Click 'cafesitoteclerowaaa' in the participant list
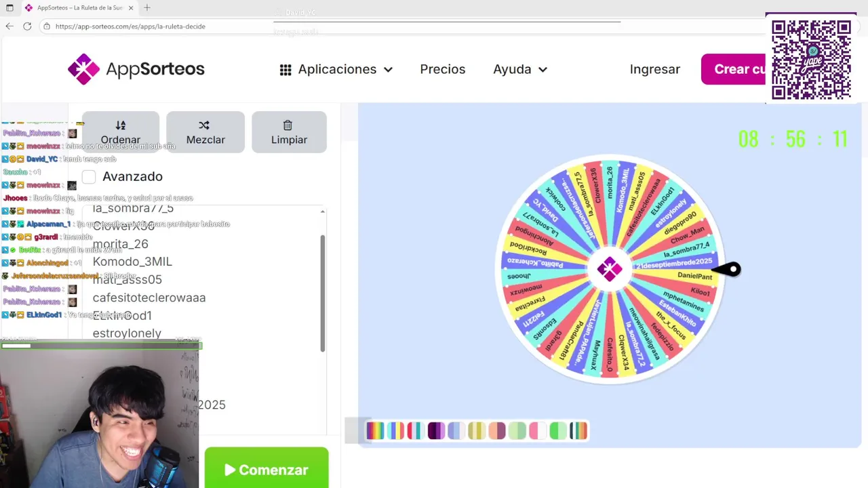The image size is (868, 488). [149, 298]
